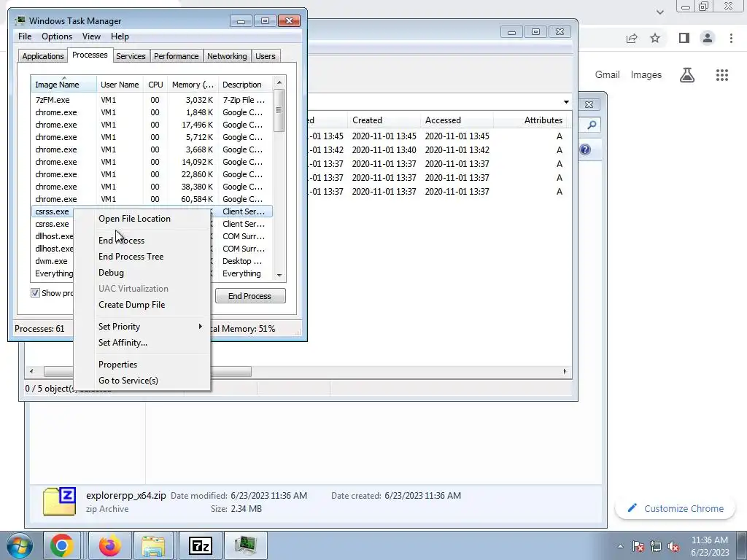Switch to Task Manager taskbar icon

(245, 545)
